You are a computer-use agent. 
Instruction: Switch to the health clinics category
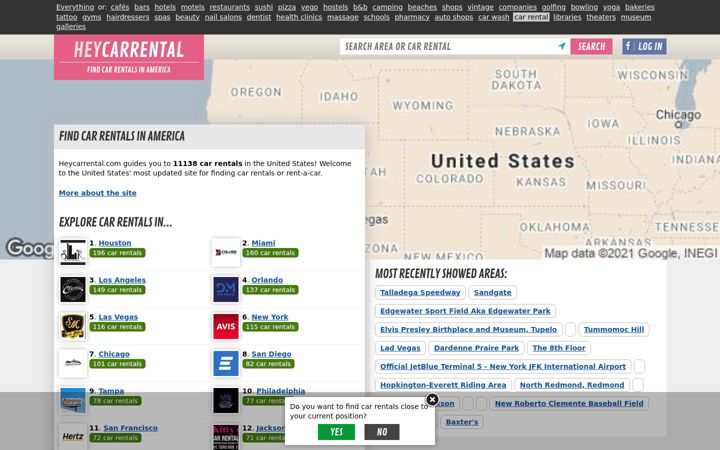[x=299, y=17]
